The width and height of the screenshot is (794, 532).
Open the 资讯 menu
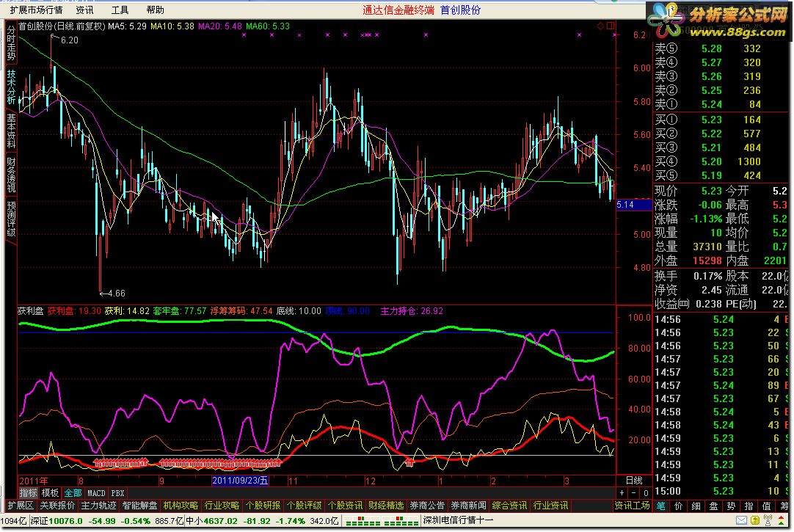(84, 10)
